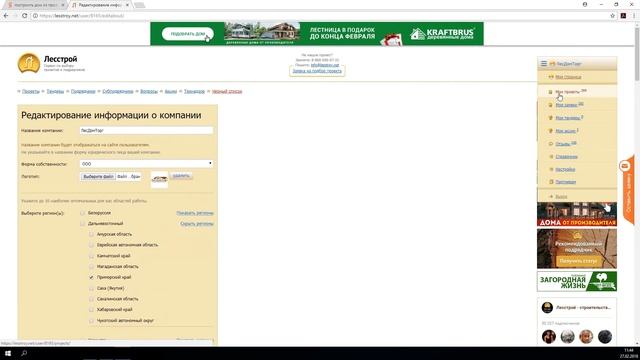Open Вопросы in the top navigation

tap(149, 91)
